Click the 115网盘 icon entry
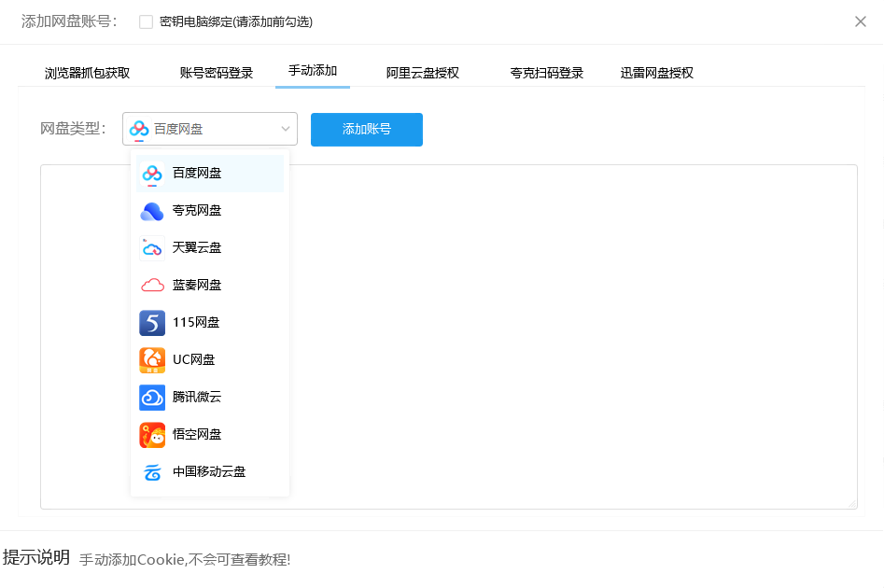This screenshot has height=588, width=884. [x=151, y=322]
